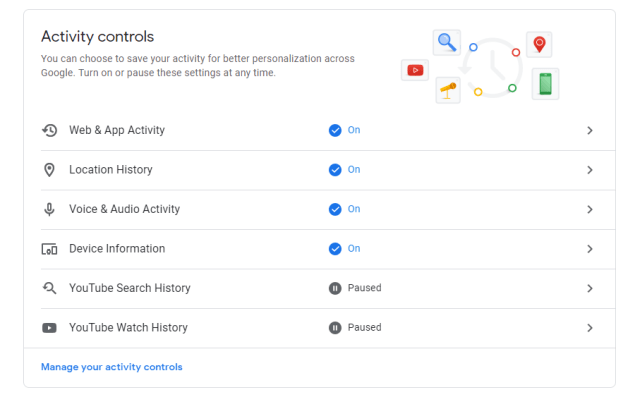Click the YouTube Watch History play icon

pos(49,328)
